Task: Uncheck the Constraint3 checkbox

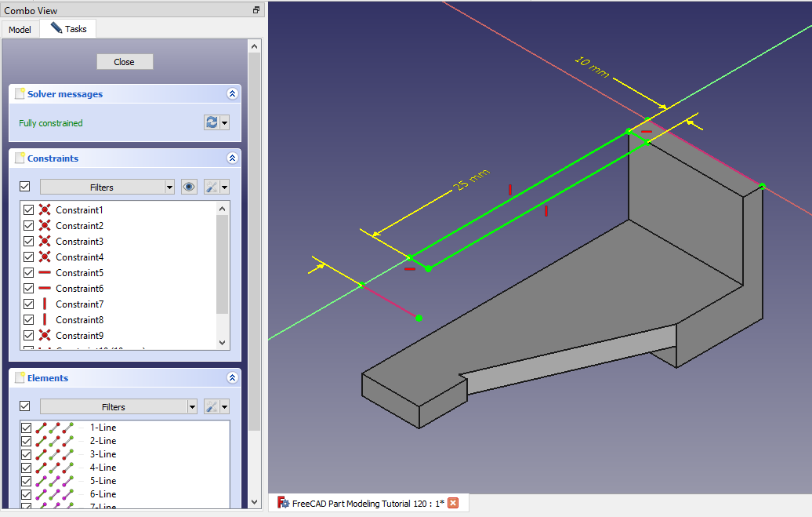Action: click(29, 242)
